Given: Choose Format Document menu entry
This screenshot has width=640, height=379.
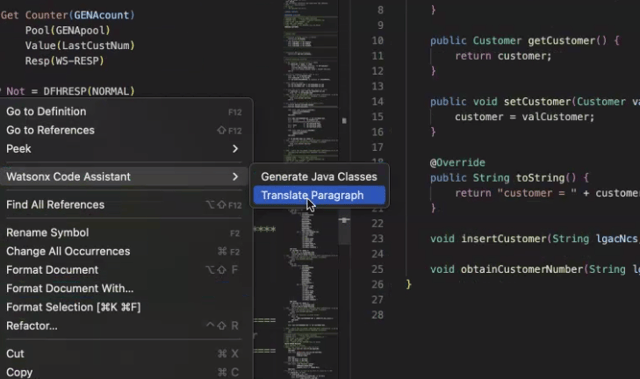Looking at the screenshot, I should tap(124, 270).
